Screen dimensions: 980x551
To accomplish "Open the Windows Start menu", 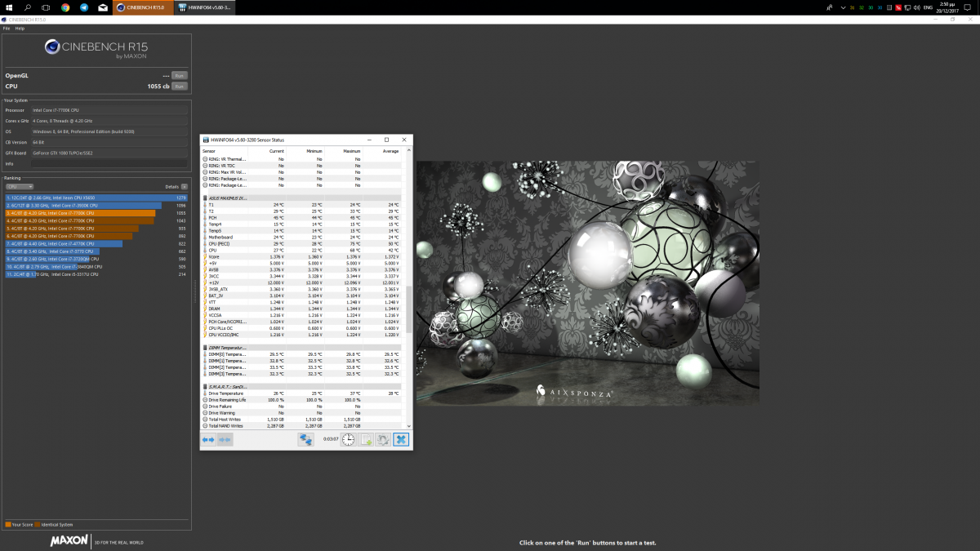I will coord(9,7).
